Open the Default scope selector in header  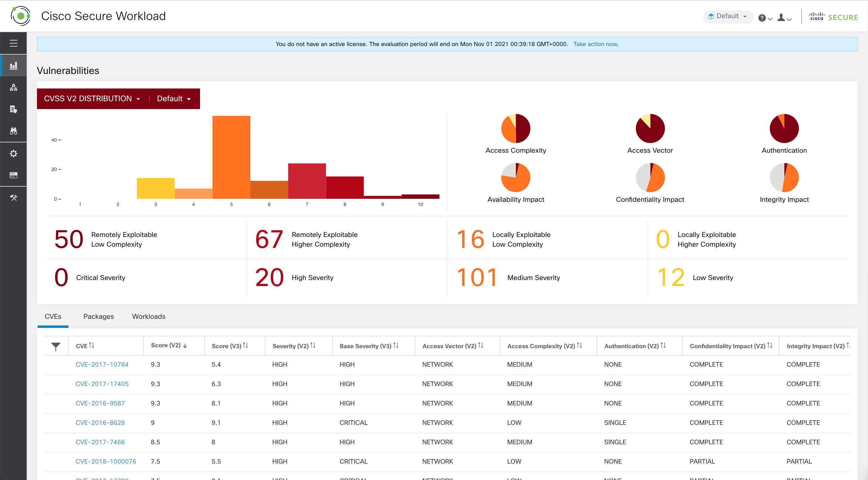pos(728,16)
